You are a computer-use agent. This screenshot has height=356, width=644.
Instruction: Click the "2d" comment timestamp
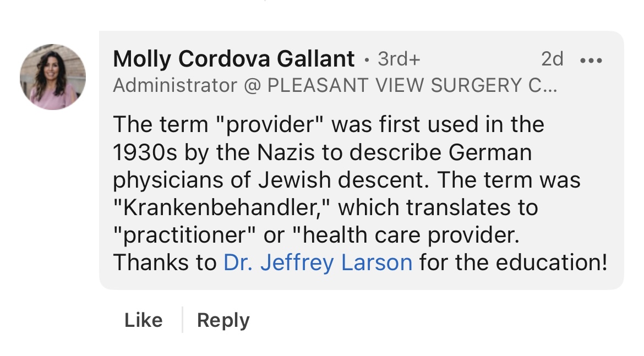(552, 59)
